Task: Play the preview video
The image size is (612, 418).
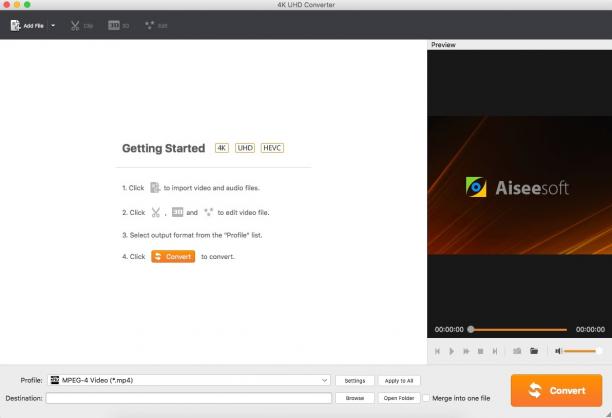Action: [x=452, y=351]
